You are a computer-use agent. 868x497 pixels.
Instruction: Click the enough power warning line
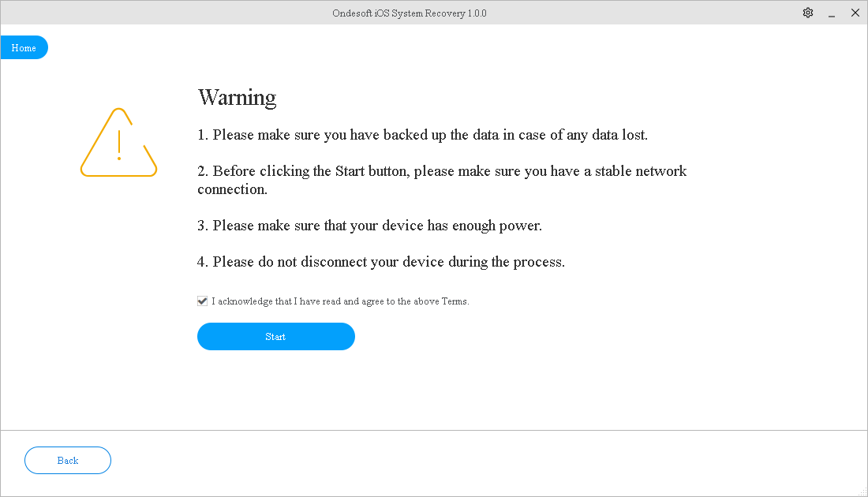pyautogui.click(x=369, y=226)
